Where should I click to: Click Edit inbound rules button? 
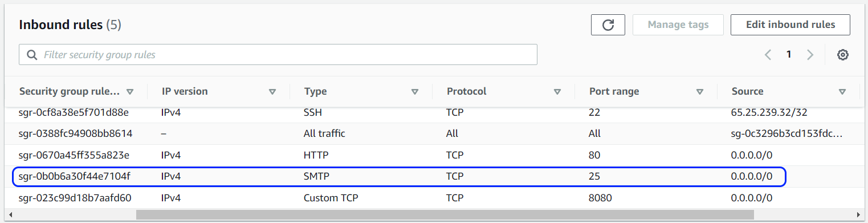click(790, 25)
